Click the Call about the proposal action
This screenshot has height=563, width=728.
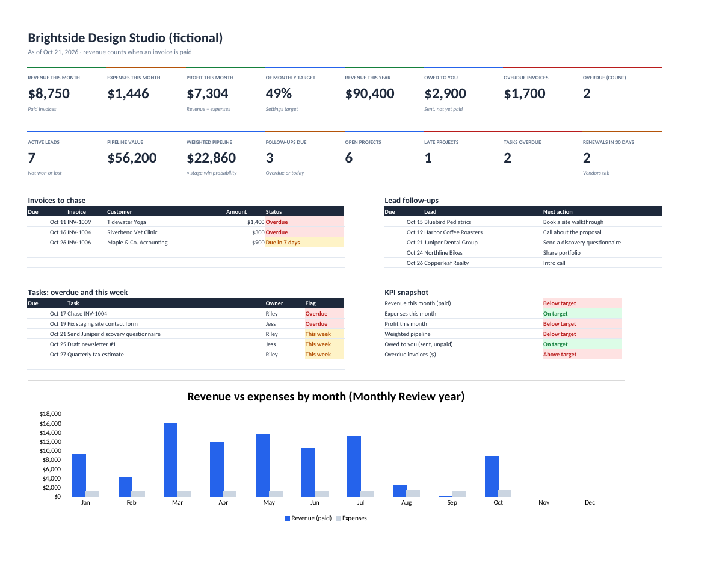[x=572, y=232]
